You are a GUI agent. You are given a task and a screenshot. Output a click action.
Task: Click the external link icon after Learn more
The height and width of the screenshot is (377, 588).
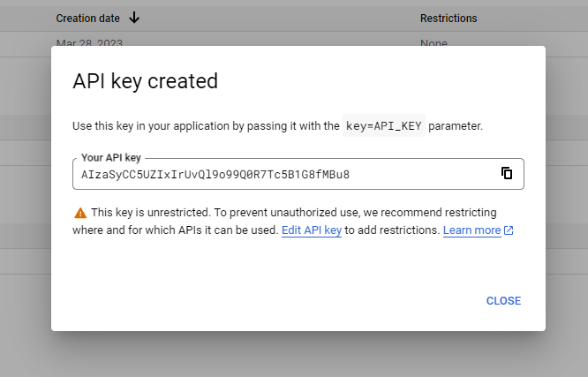[509, 230]
